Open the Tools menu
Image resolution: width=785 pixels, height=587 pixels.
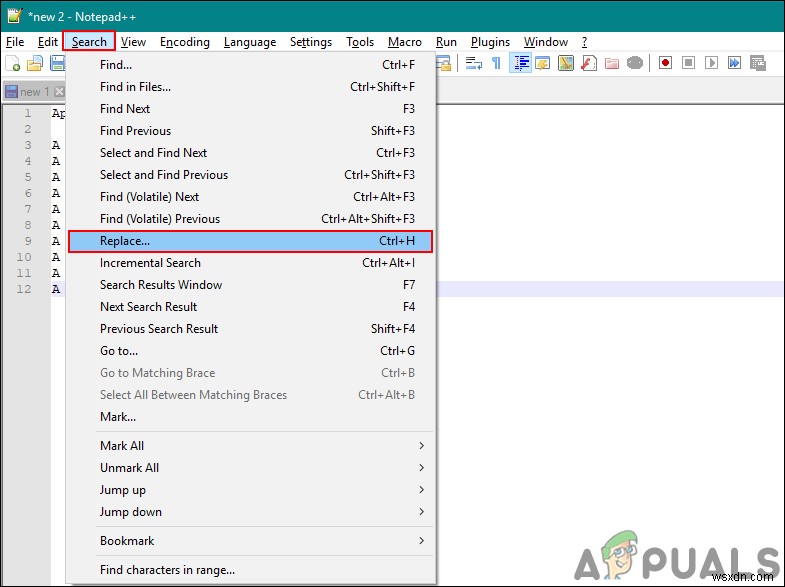(x=360, y=42)
